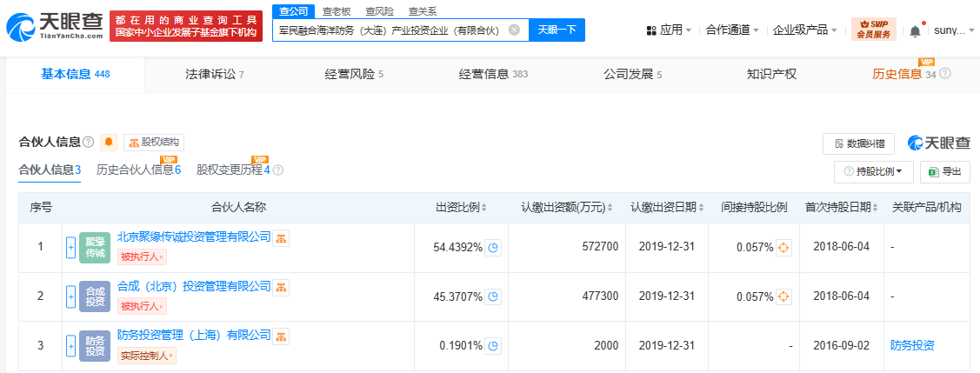Click the 防务投资 related product link
The width and height of the screenshot is (980, 373).
(912, 345)
